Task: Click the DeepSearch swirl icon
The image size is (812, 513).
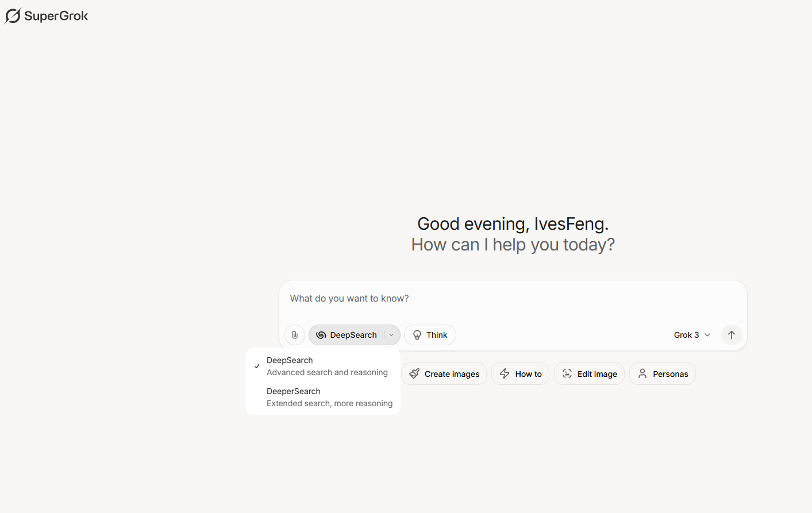Action: (321, 335)
